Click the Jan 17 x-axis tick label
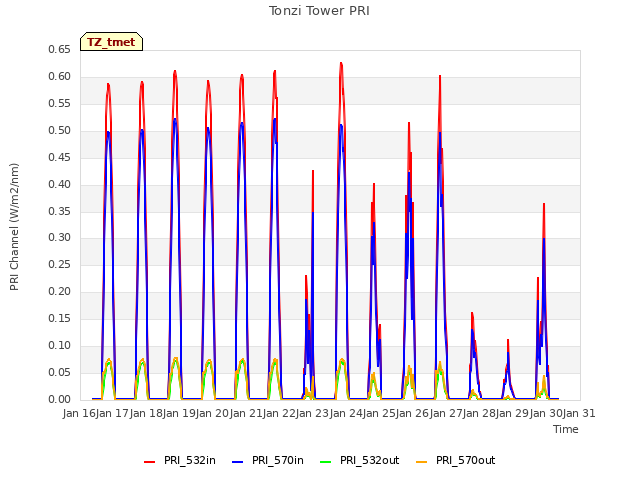The width and height of the screenshot is (640, 480). click(112, 413)
